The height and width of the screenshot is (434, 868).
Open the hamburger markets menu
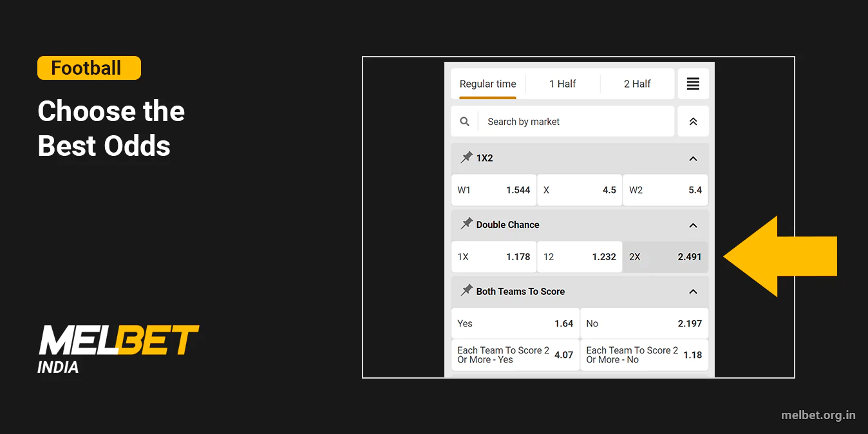click(x=693, y=83)
